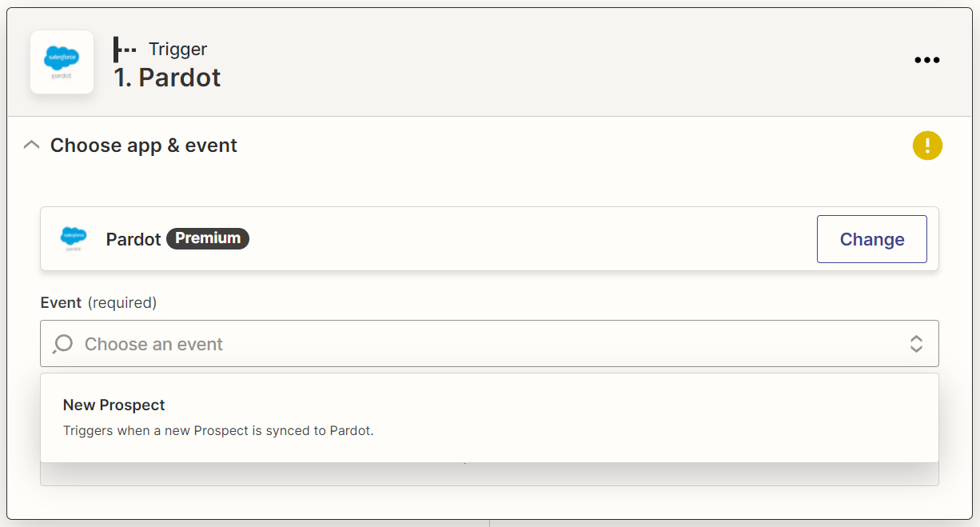Click the "Trigger" label in header
Screen dimensions: 980x527
tap(177, 50)
